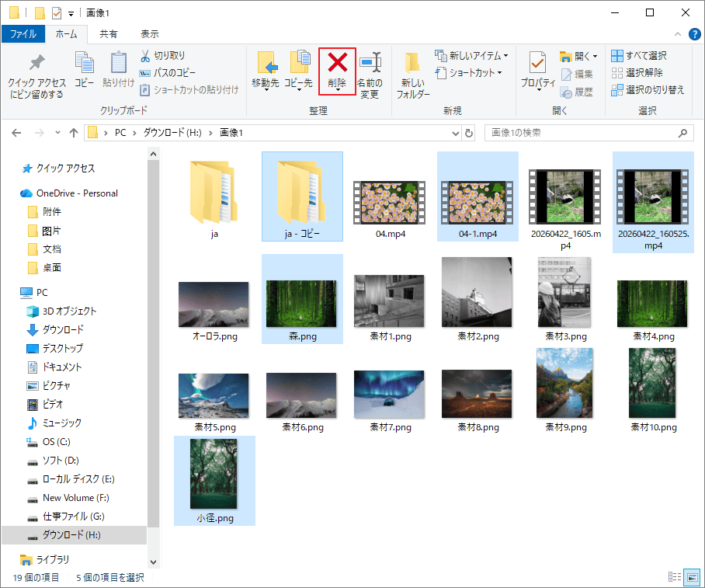Click 選択の切り替え (Invert selection)

pos(648,90)
